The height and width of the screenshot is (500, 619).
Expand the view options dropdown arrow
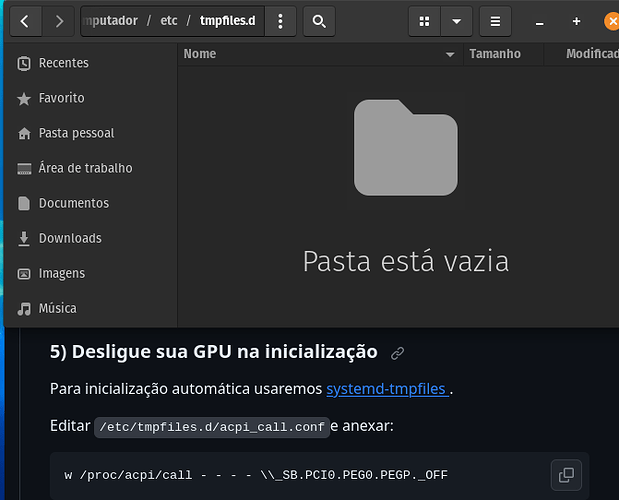[456, 21]
